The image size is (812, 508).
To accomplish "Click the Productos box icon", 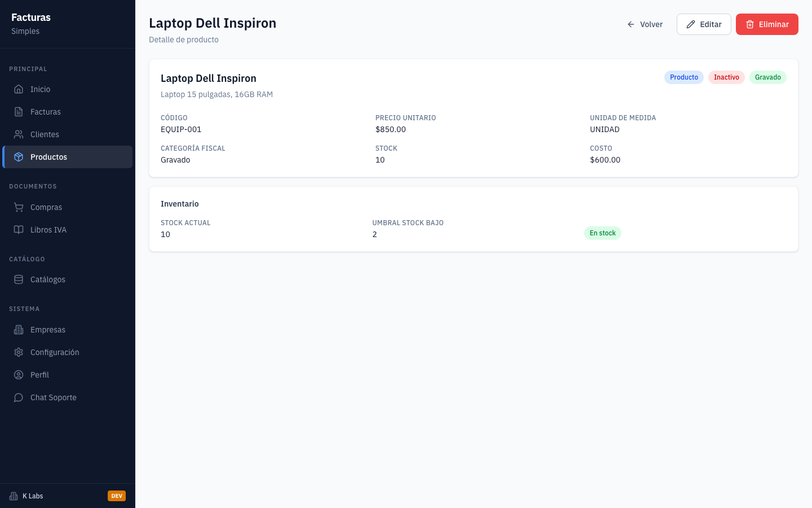I will click(x=19, y=157).
